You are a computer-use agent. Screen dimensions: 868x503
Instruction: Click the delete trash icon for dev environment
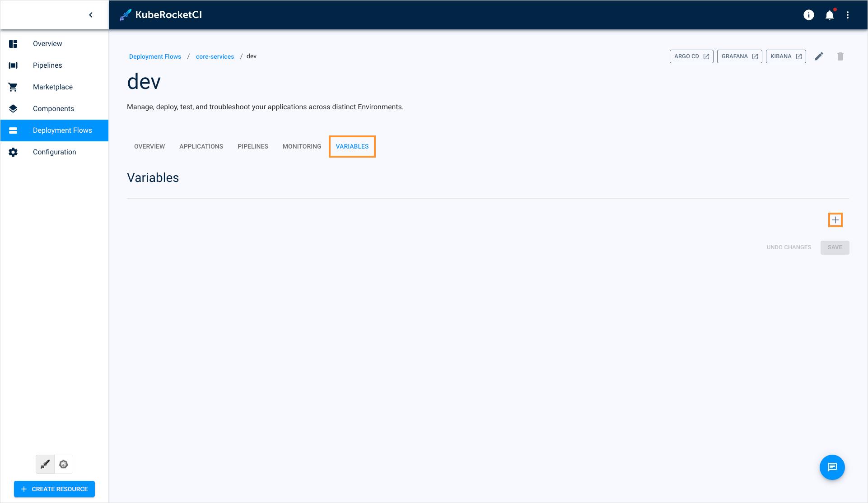click(x=840, y=56)
